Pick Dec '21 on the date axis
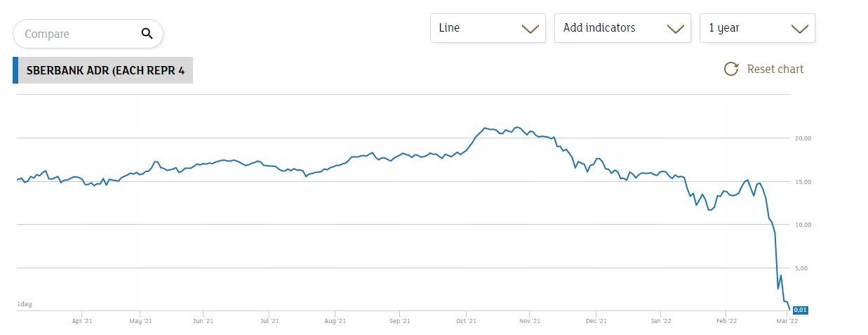Viewport: 868px width, 335px height. click(x=596, y=321)
